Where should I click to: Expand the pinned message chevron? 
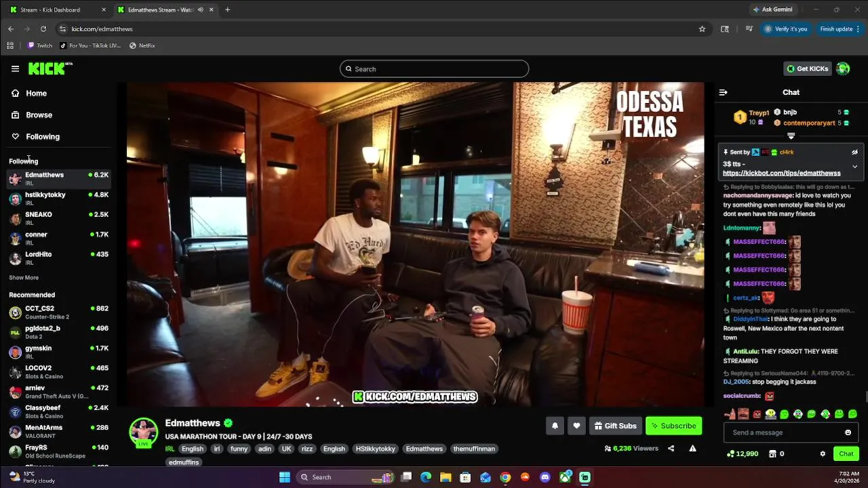coord(854,166)
